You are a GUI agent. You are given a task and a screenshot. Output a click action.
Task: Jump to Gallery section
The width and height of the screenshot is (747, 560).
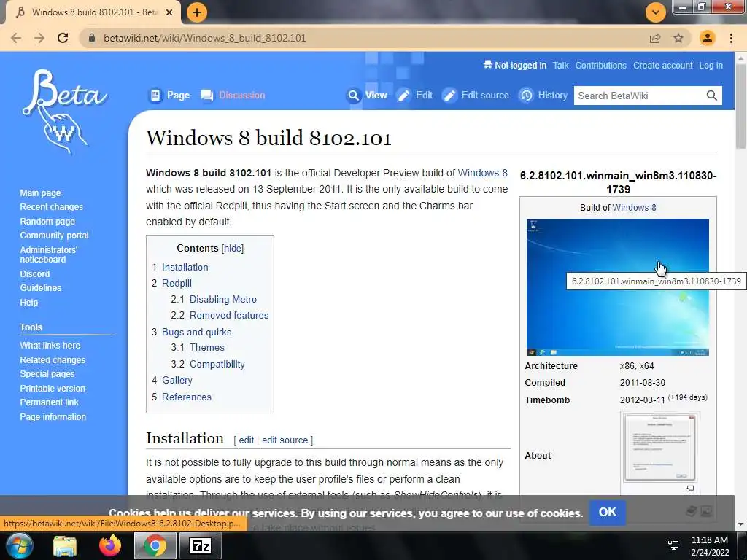[x=177, y=381]
